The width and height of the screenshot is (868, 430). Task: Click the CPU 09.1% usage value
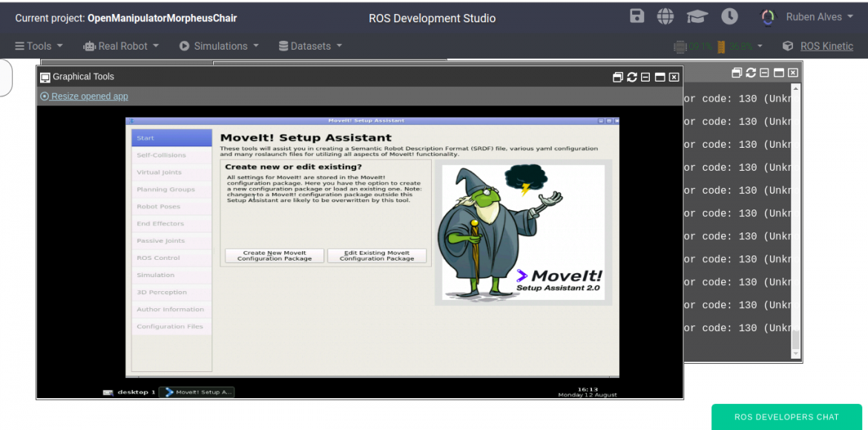[701, 47]
